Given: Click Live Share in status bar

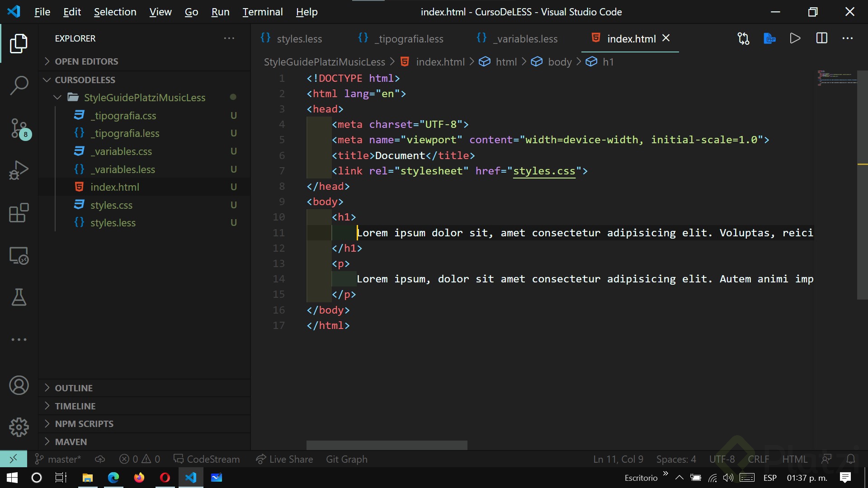Looking at the screenshot, I should (x=285, y=459).
